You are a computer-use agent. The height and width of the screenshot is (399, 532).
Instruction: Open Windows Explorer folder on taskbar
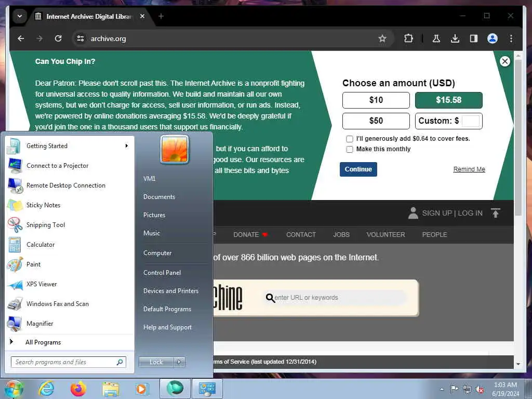click(111, 389)
